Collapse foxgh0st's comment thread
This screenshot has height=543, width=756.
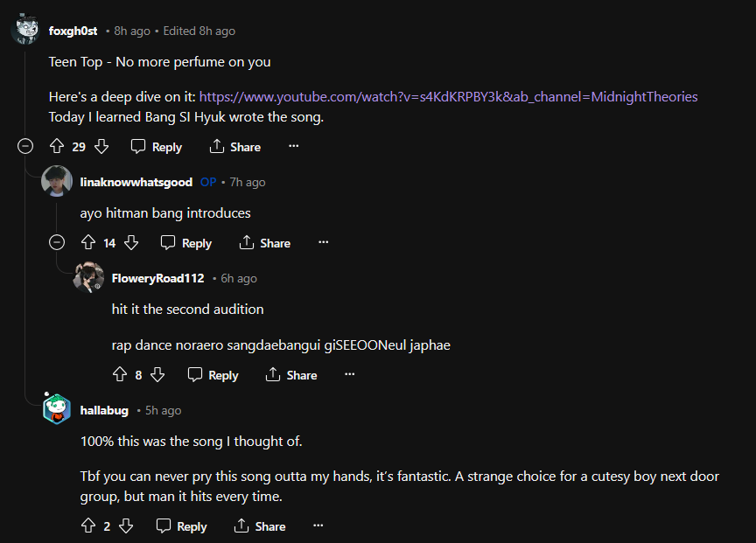coord(25,147)
